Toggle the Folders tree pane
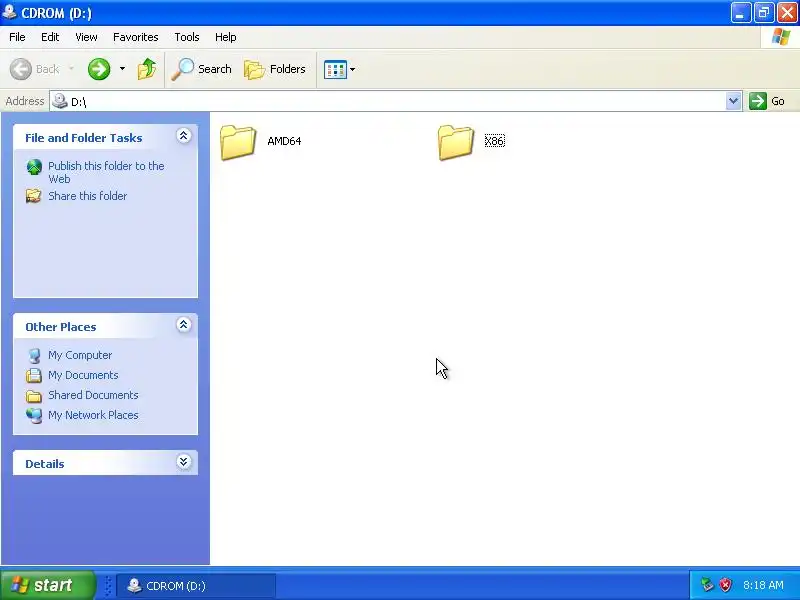 click(275, 69)
